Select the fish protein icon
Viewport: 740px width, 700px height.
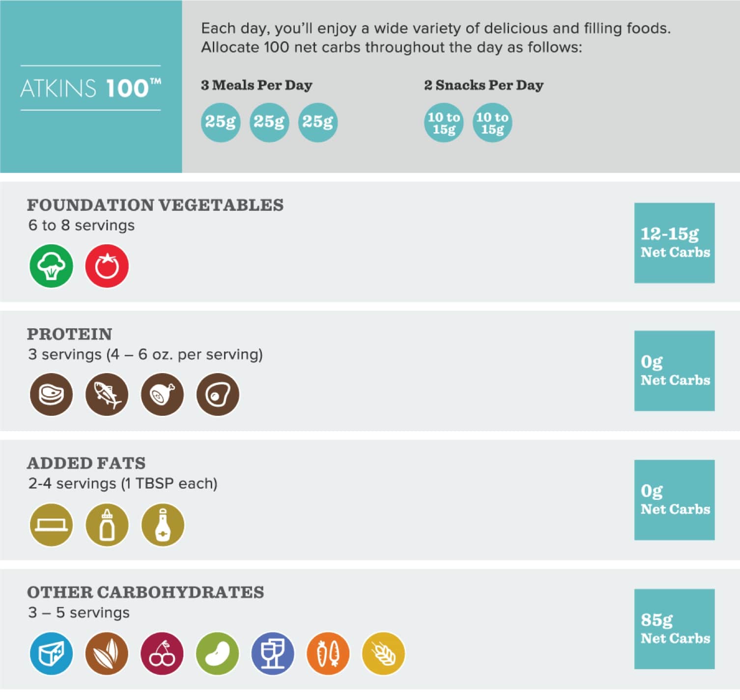pos(107,395)
